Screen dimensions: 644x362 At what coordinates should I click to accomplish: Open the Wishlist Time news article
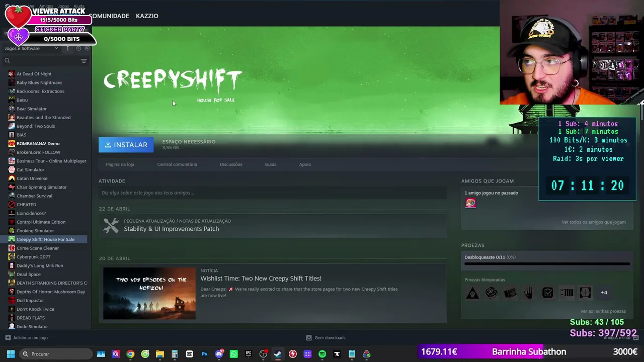point(261,279)
